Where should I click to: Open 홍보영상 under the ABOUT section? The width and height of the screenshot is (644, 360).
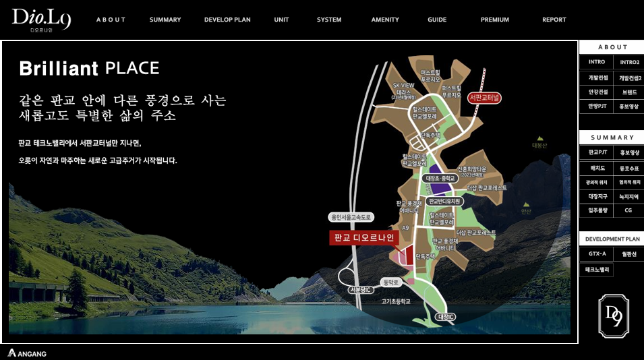(x=629, y=107)
